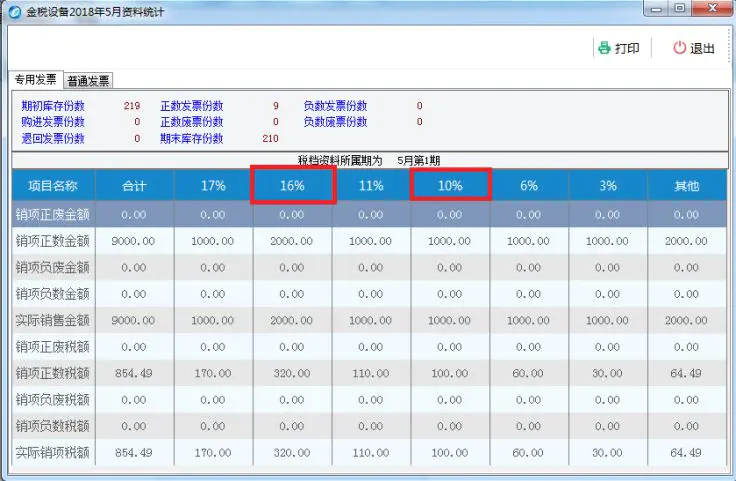
Task: Select the 销项正废金额 row label
Action: click(x=53, y=214)
